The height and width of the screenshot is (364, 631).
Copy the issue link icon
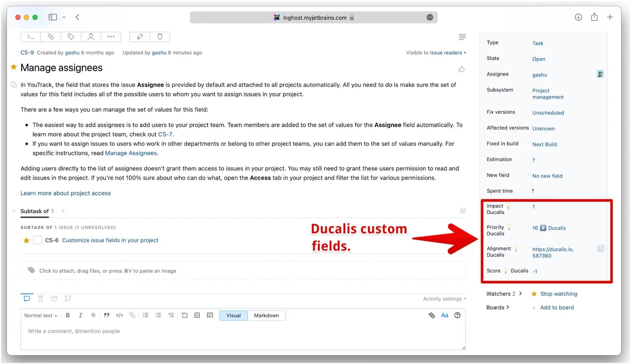[x=50, y=36]
